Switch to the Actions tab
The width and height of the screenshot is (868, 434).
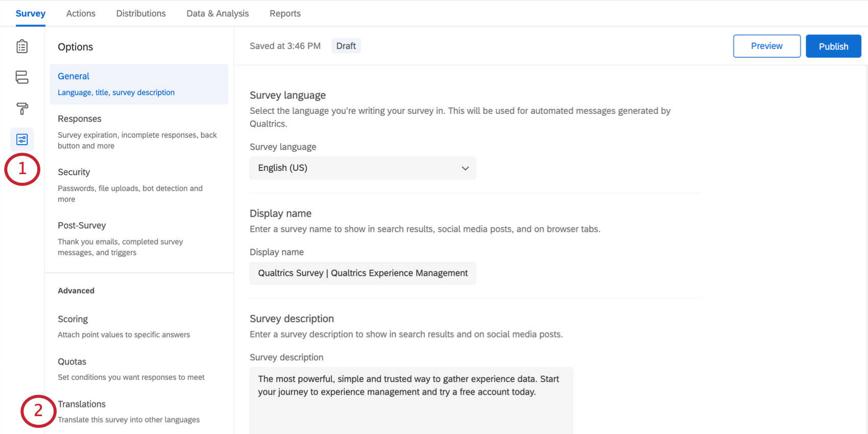pyautogui.click(x=81, y=14)
